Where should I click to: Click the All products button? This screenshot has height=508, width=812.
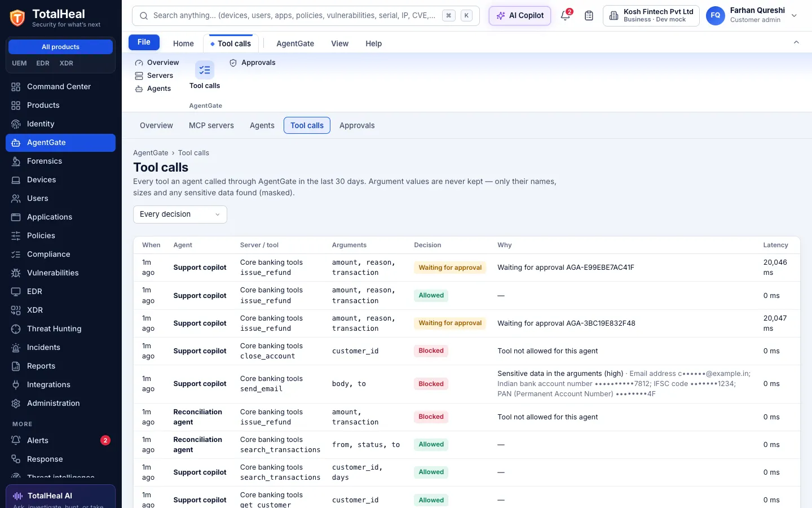tap(60, 47)
